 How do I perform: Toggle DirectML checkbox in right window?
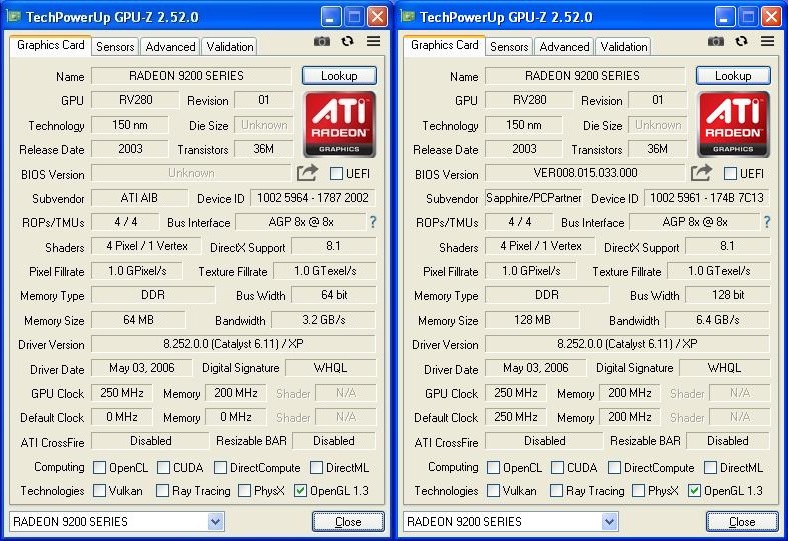tap(710, 468)
